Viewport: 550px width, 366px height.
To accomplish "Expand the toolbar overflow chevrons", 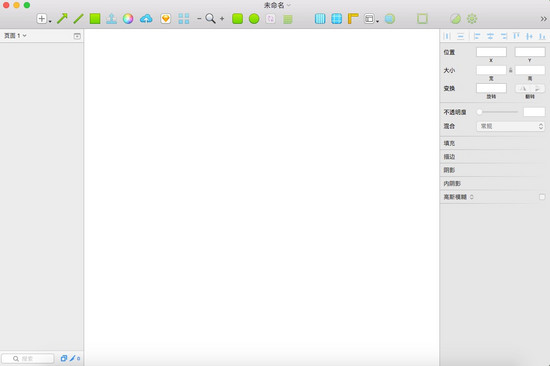I will pos(543,19).
